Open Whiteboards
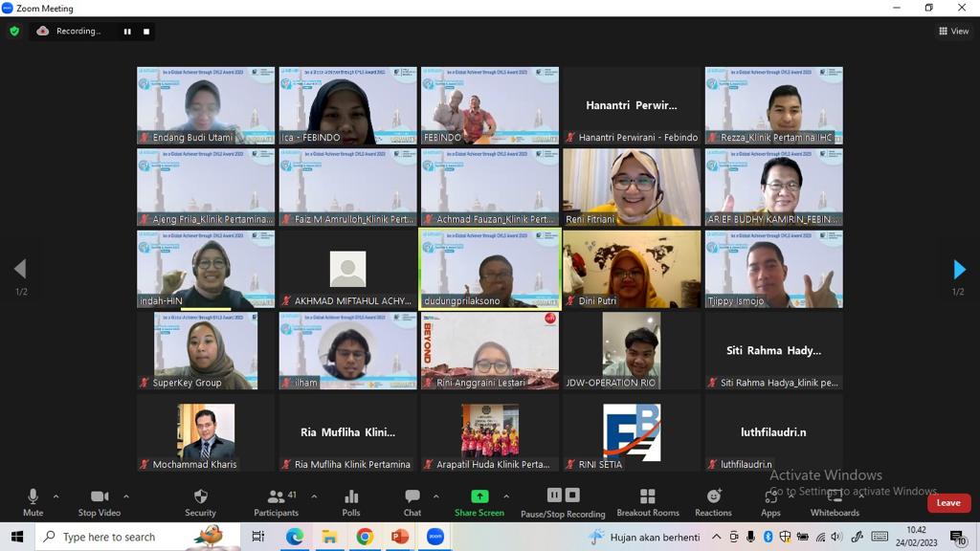 click(835, 503)
